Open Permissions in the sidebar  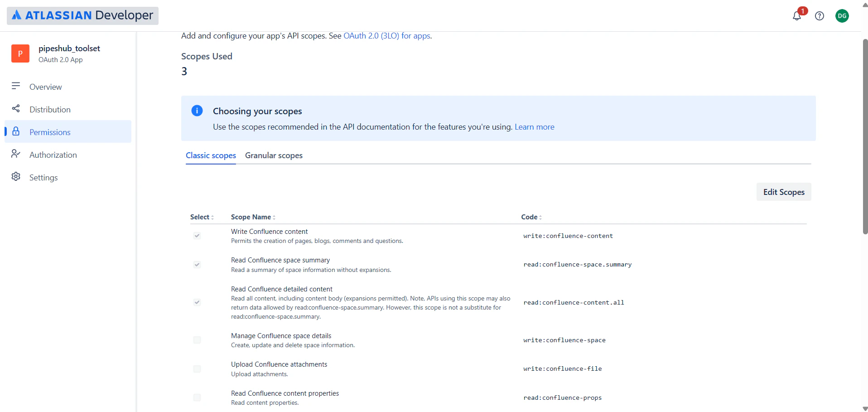click(68, 132)
